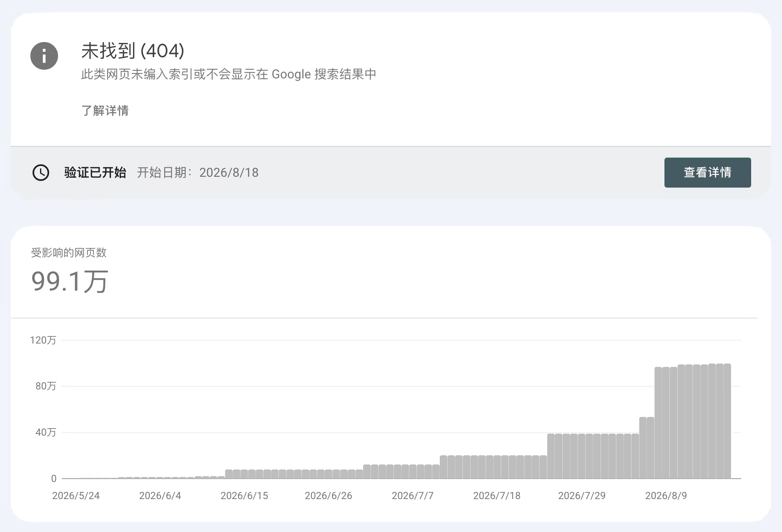
Task: Click the last bar in the chart
Action: point(727,421)
